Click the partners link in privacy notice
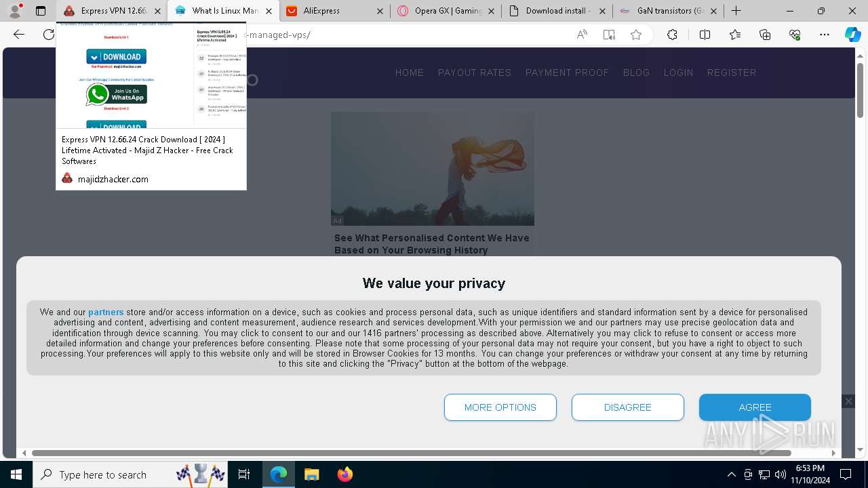The width and height of the screenshot is (868, 488). click(106, 312)
